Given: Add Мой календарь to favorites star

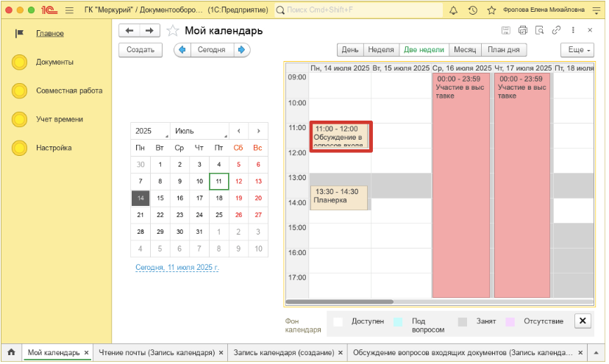Looking at the screenshot, I should pos(173,31).
